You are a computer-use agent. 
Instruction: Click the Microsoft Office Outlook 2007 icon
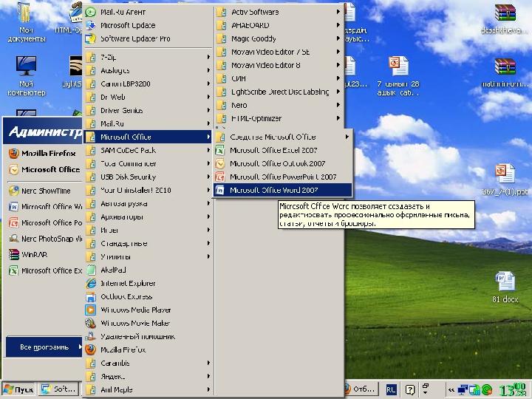(x=219, y=163)
